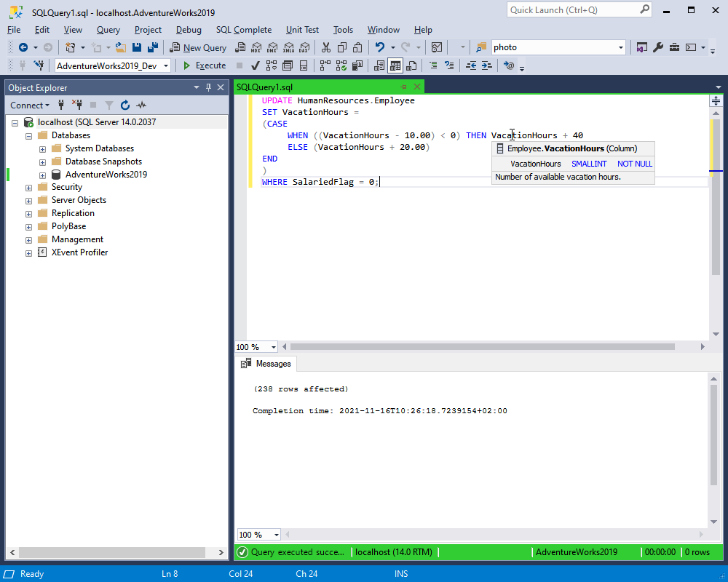Open the Query menu
Screen dimensions: 728x582
[x=108, y=30]
